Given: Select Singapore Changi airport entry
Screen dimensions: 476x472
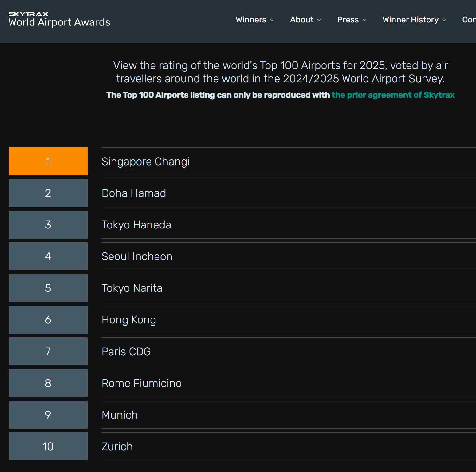Looking at the screenshot, I should 145,162.
